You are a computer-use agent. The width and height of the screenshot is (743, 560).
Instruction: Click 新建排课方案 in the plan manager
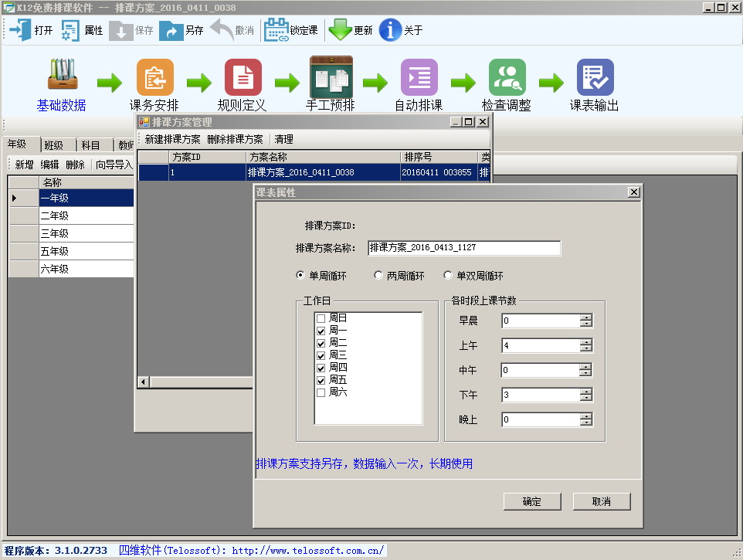[172, 139]
